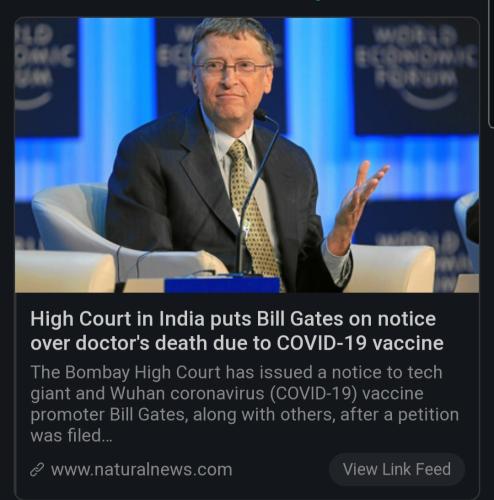The width and height of the screenshot is (494, 500).
Task: Click the yellow patterned necktie in the photo
Action: pos(252,213)
